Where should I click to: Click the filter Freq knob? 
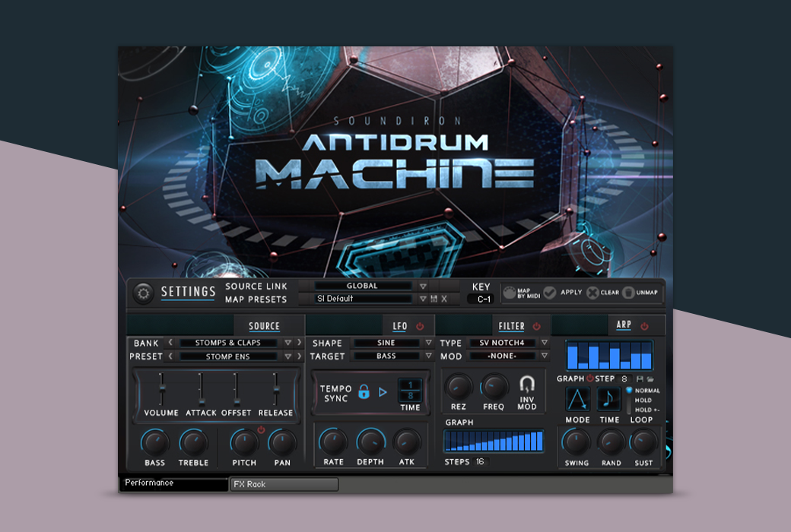[494, 388]
